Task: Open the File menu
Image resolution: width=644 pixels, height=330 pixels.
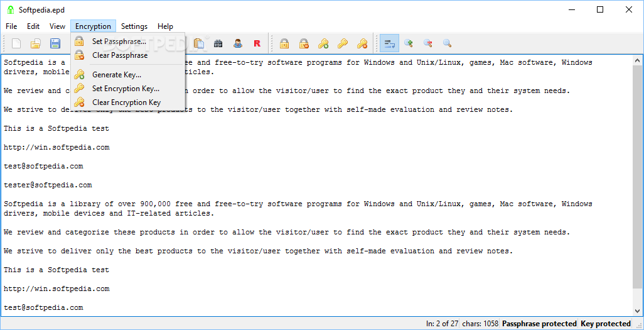Action: coord(11,26)
